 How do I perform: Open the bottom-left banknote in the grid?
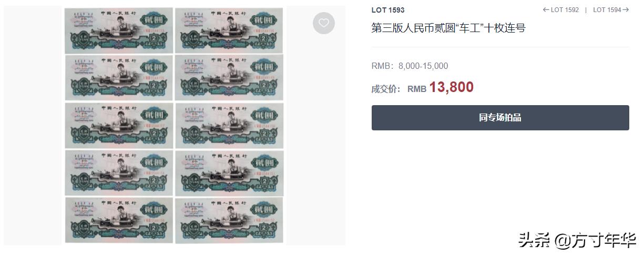[119, 220]
